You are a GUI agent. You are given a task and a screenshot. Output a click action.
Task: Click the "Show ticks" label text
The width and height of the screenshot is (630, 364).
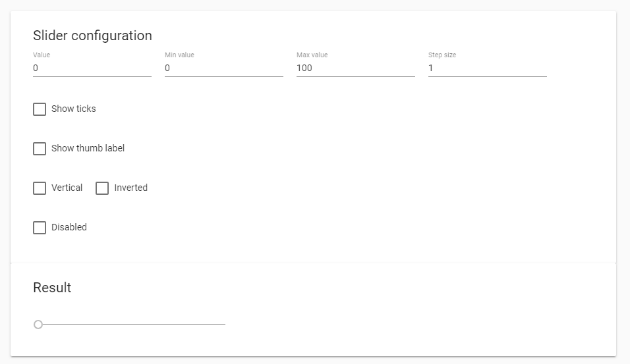click(x=74, y=109)
